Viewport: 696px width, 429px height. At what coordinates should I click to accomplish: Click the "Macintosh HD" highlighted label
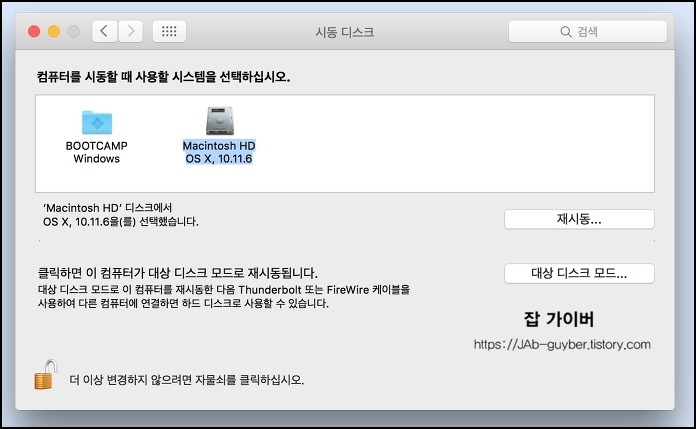pyautogui.click(x=219, y=146)
